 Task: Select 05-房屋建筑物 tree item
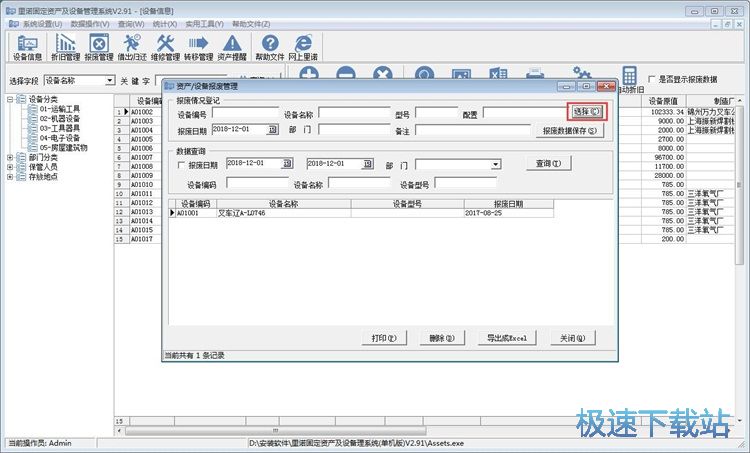(64, 147)
